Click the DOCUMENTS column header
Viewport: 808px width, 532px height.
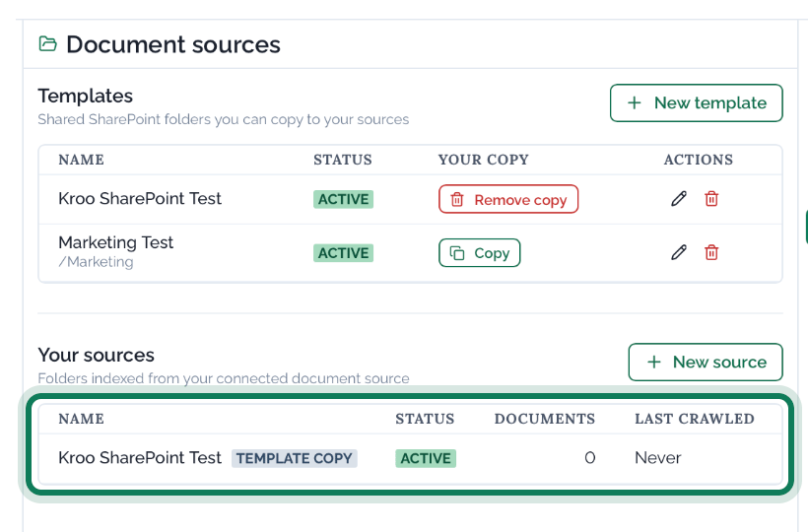click(x=545, y=419)
